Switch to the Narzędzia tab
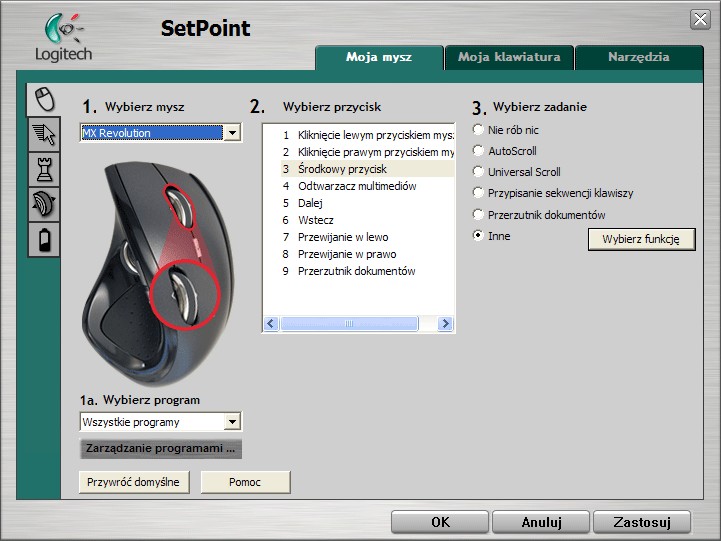This screenshot has height=541, width=721. point(639,58)
